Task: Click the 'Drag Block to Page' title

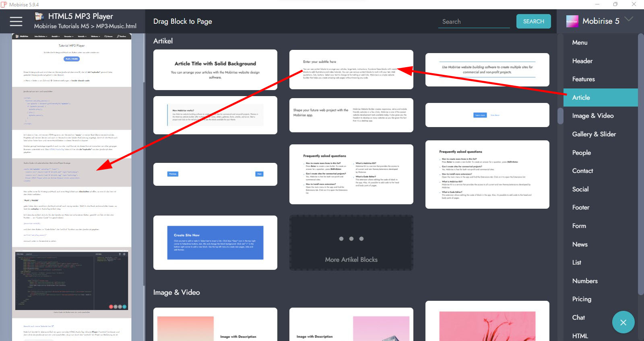Action: point(183,21)
